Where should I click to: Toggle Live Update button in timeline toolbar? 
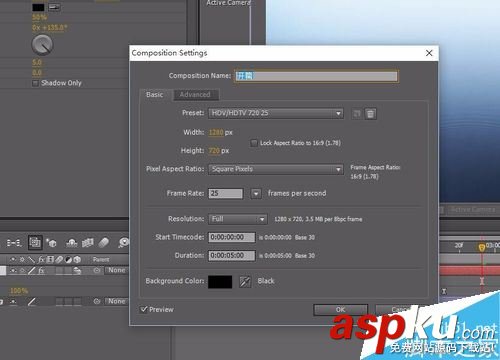(x=35, y=243)
